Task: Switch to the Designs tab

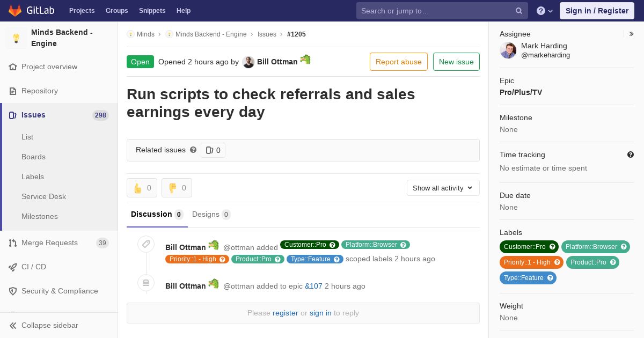Action: 211,215
